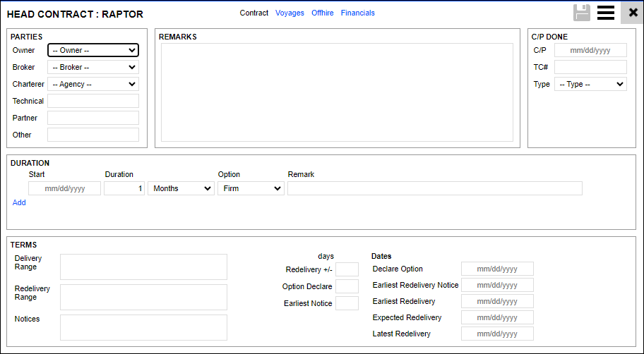
Task: Close the Head Contract panel
Action: pos(633,13)
